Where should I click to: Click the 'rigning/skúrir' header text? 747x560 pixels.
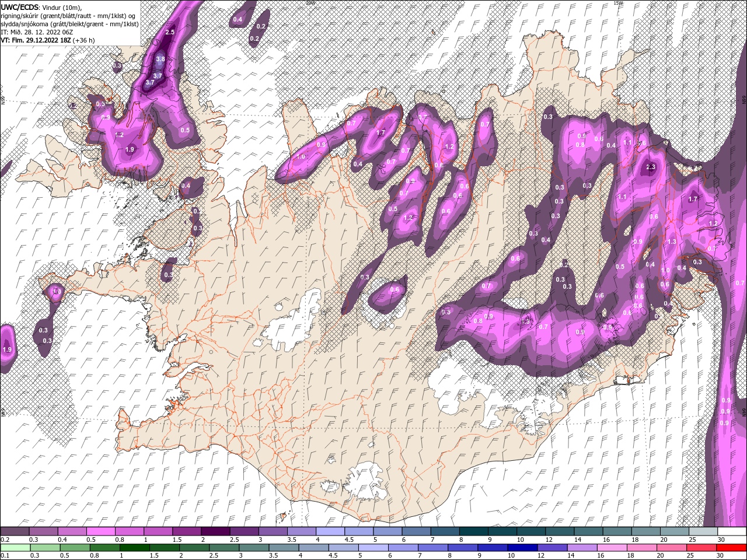[x=19, y=15]
